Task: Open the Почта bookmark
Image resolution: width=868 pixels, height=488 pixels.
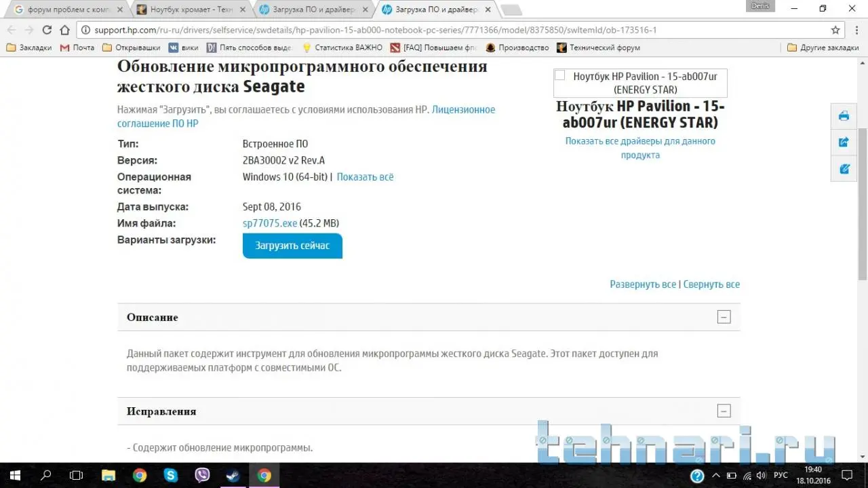Action: click(77, 48)
